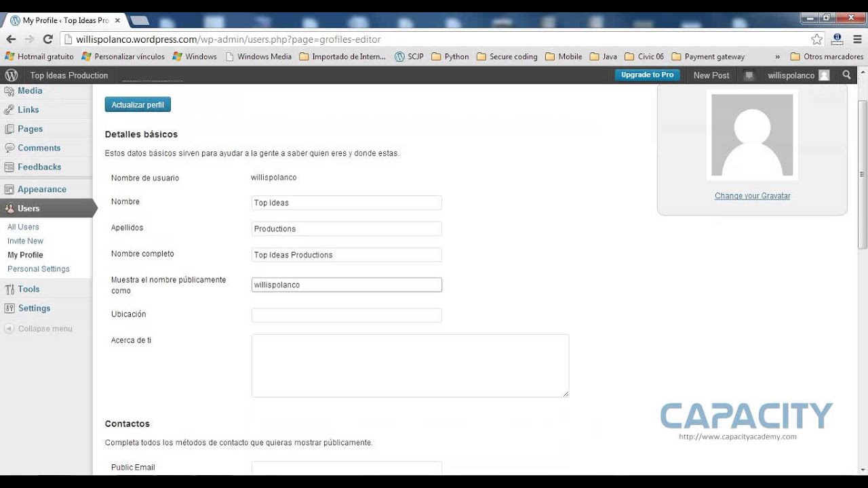Click the Settings icon in sidebar
Viewport: 868px width, 488px height.
(x=9, y=308)
